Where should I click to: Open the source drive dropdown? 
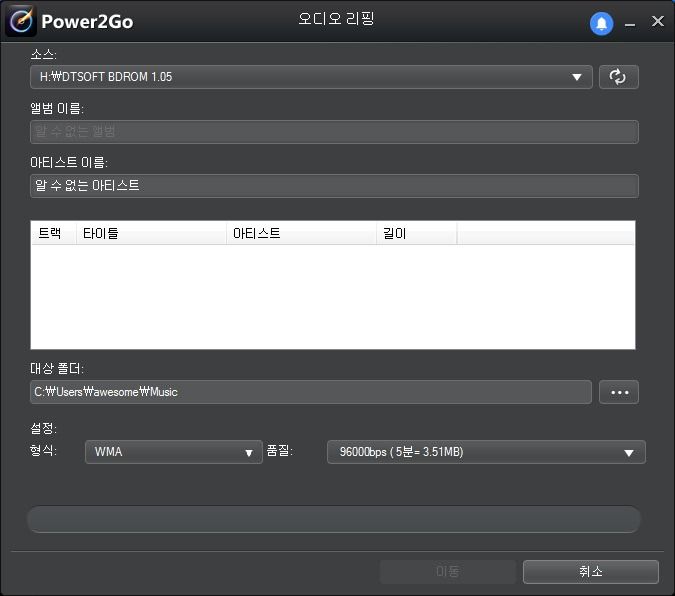pyautogui.click(x=311, y=77)
